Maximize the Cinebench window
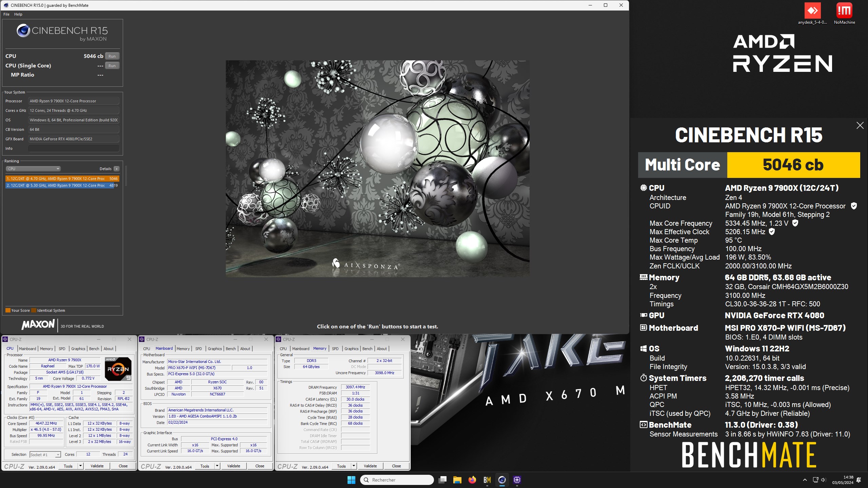This screenshot has width=868, height=488. click(x=606, y=5)
